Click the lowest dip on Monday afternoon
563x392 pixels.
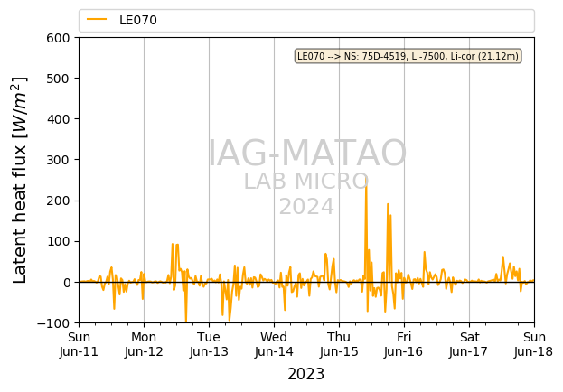(x=185, y=321)
